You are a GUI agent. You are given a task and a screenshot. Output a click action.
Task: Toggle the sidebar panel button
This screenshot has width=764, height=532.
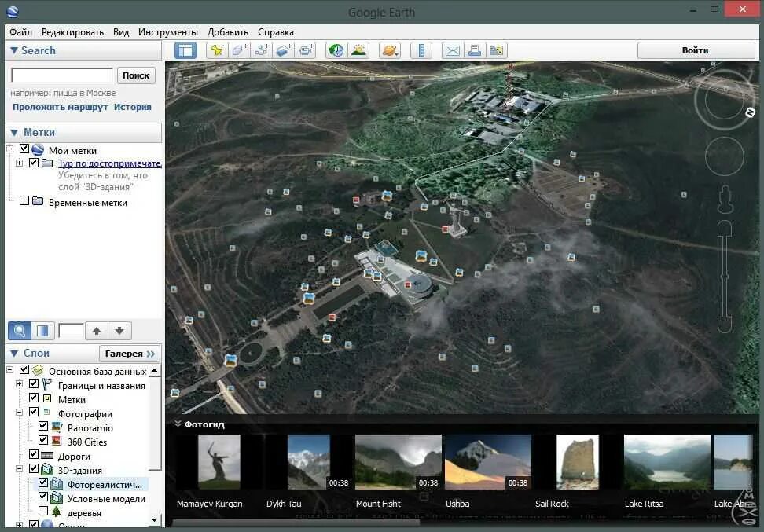click(185, 50)
